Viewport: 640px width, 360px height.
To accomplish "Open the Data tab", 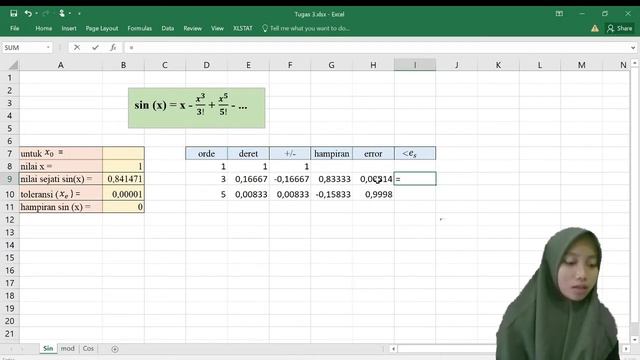I will pyautogui.click(x=168, y=28).
